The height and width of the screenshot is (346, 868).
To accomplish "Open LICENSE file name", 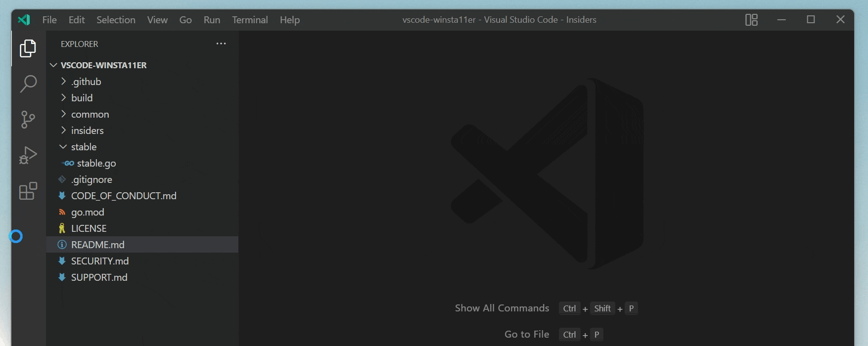I will (x=89, y=228).
